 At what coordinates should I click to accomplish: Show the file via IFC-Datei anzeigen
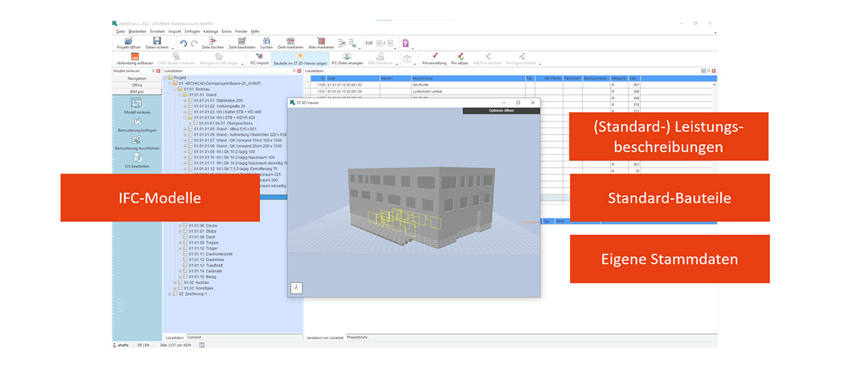click(x=347, y=59)
